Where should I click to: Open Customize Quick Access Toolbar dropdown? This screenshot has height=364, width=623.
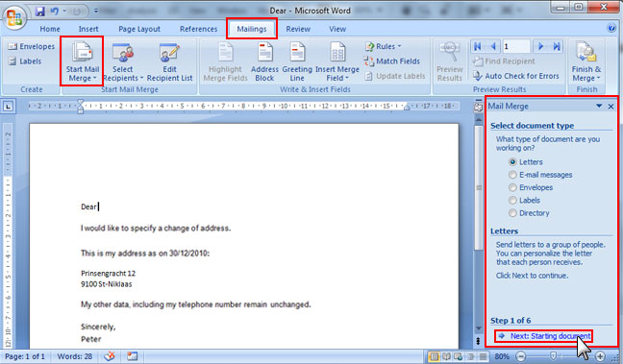[96, 12]
